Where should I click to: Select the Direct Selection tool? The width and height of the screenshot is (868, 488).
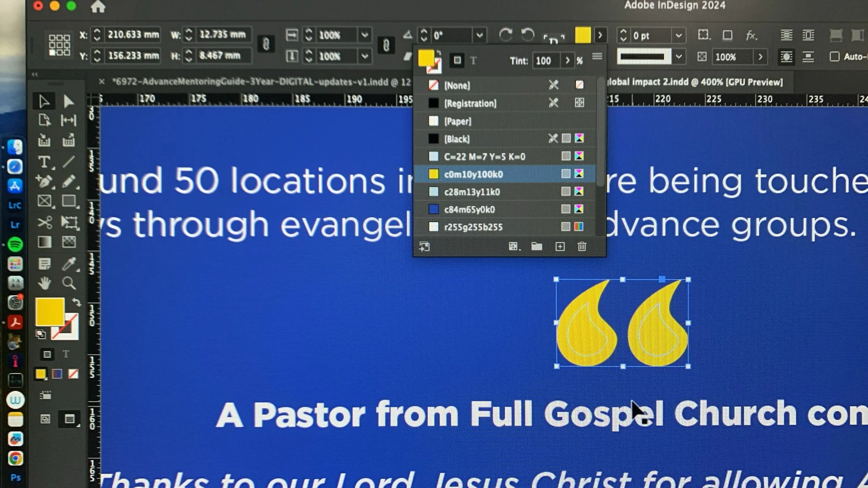(69, 101)
